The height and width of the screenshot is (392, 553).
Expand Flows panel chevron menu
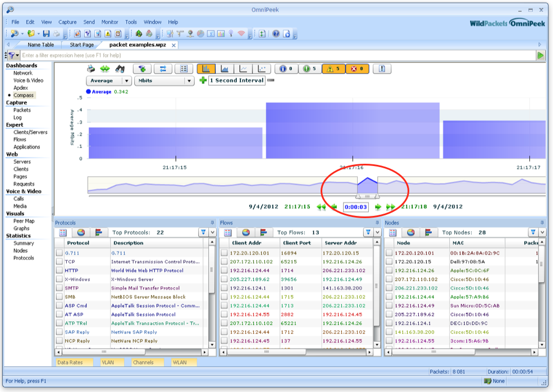pos(377,233)
